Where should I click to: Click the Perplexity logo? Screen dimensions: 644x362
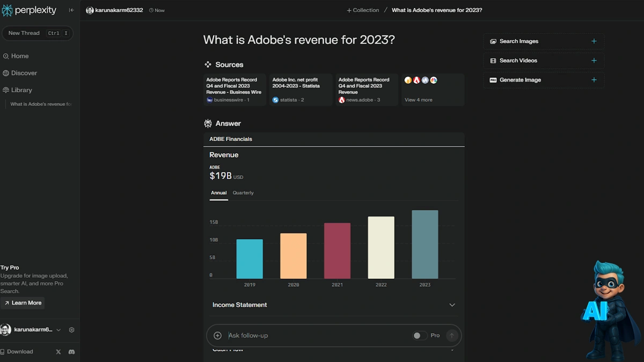29,10
